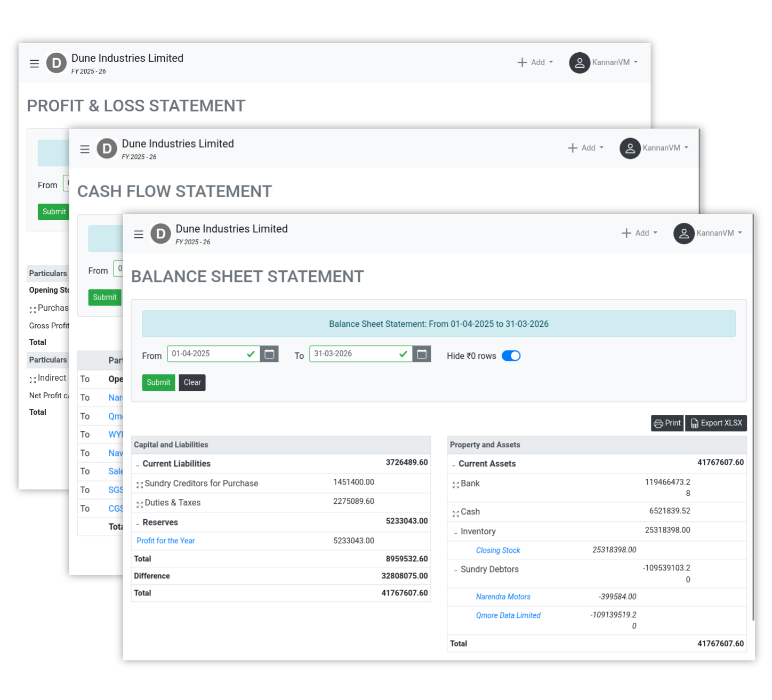Click the KannanVM user avatar in Balance Sheet window
Viewport: 772px width, 700px height.
pos(683,234)
